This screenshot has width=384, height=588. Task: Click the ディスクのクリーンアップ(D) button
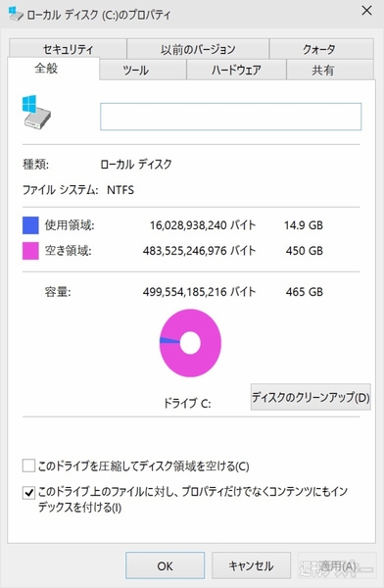coord(311,397)
